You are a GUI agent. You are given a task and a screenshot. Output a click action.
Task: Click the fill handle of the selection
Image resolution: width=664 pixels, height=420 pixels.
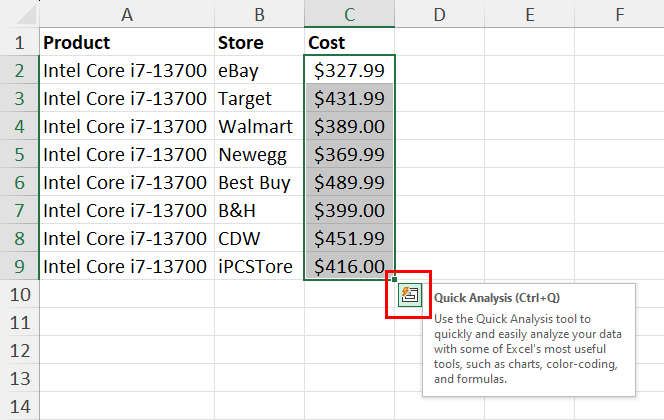(394, 279)
